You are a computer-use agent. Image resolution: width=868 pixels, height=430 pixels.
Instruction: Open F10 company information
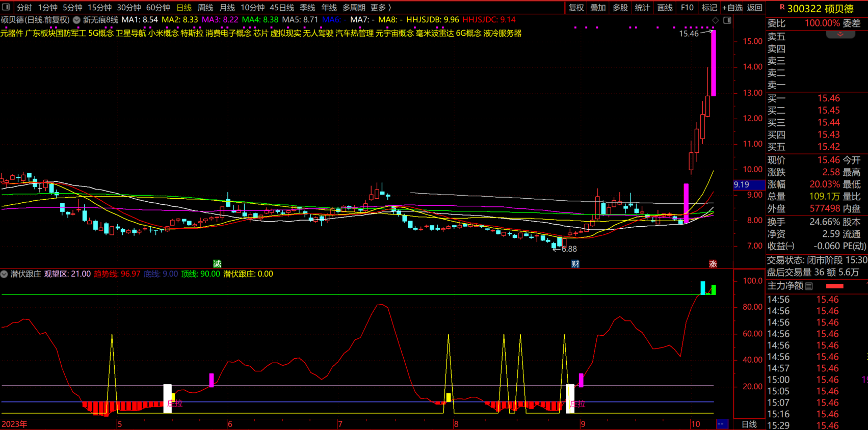pos(687,8)
